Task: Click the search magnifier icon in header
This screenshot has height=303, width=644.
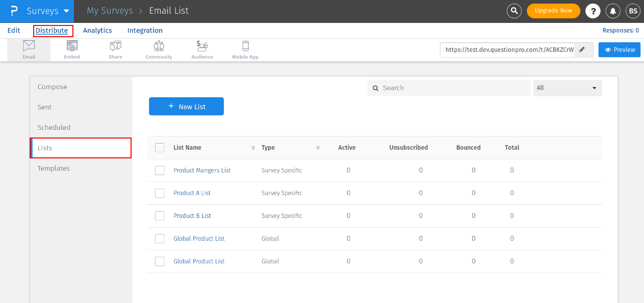Action: [514, 11]
